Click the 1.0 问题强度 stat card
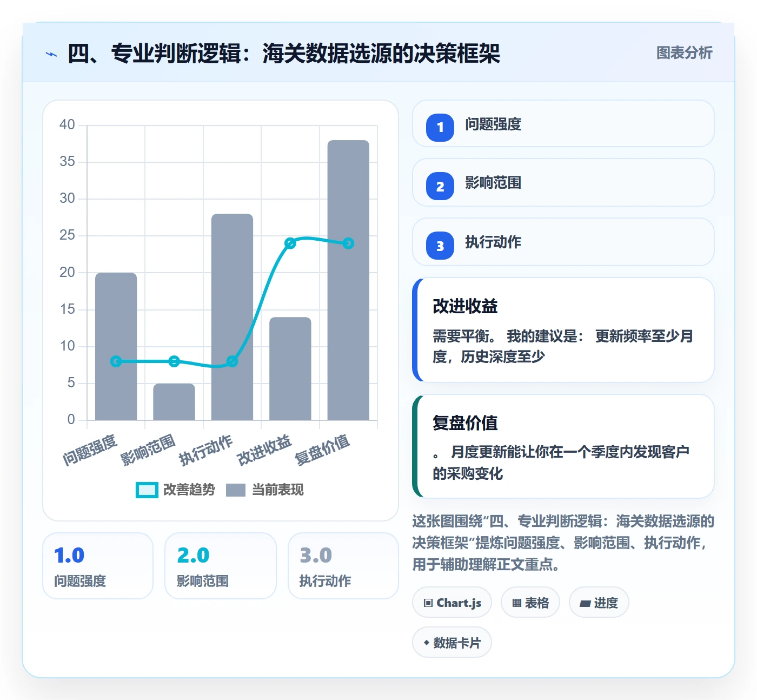The width and height of the screenshot is (757, 700). click(98, 566)
